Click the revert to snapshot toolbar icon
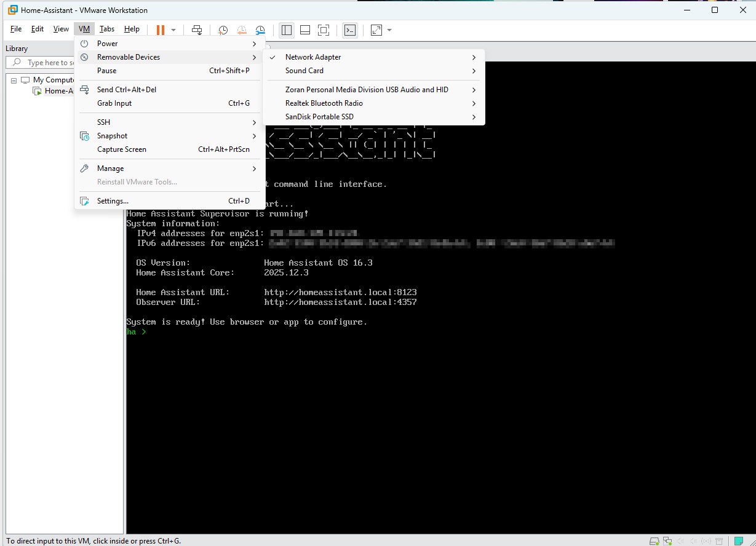This screenshot has height=546, width=756. [242, 30]
